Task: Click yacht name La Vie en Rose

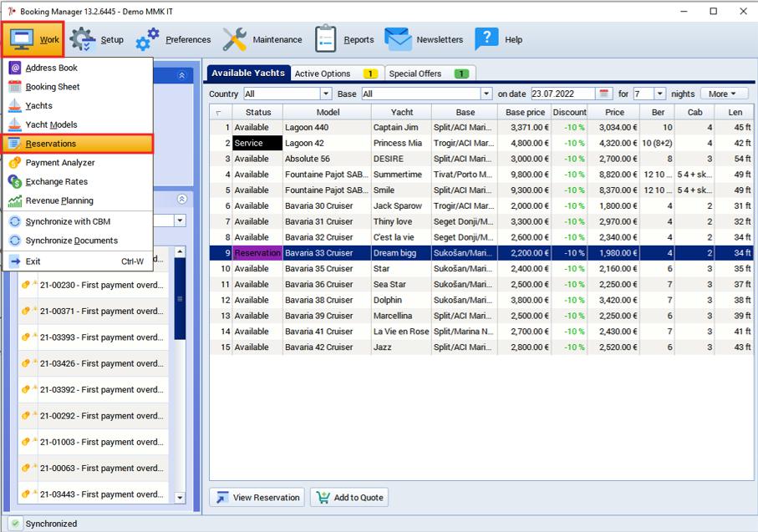Action: (x=401, y=332)
